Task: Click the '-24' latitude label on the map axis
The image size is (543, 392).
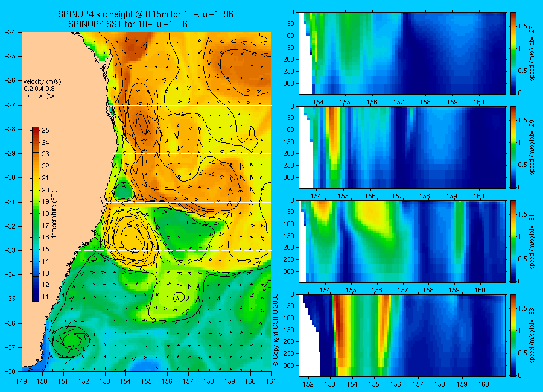Action: point(10,32)
